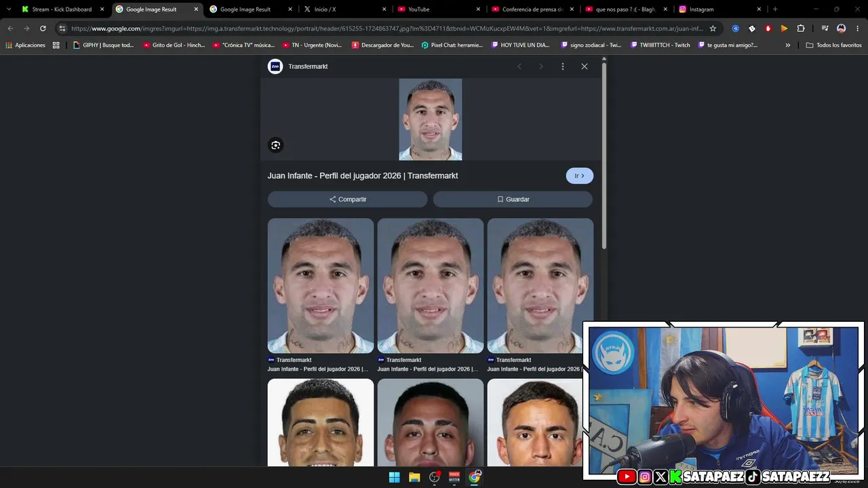The height and width of the screenshot is (488, 868).
Task: Click the Transfermarkt logo icon in panel header
Action: pyautogui.click(x=275, y=66)
